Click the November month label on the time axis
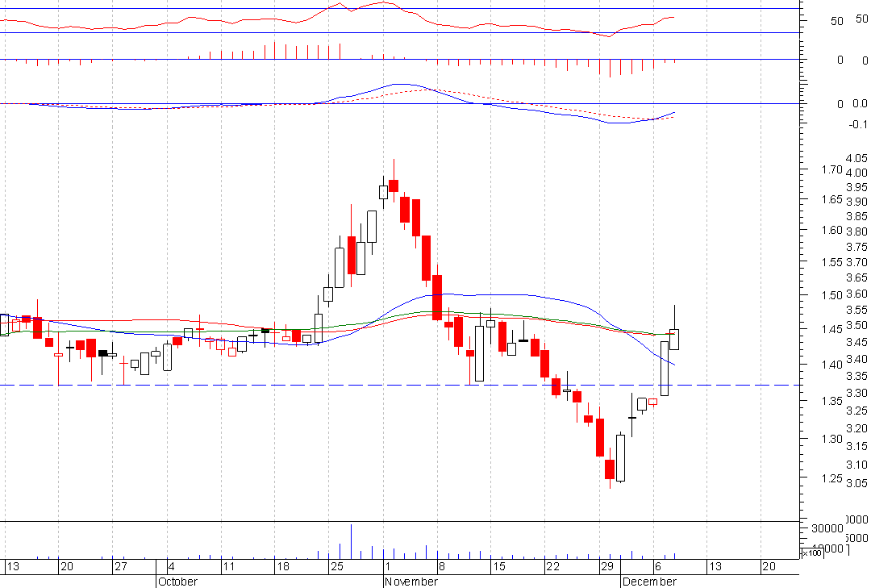 (411, 582)
